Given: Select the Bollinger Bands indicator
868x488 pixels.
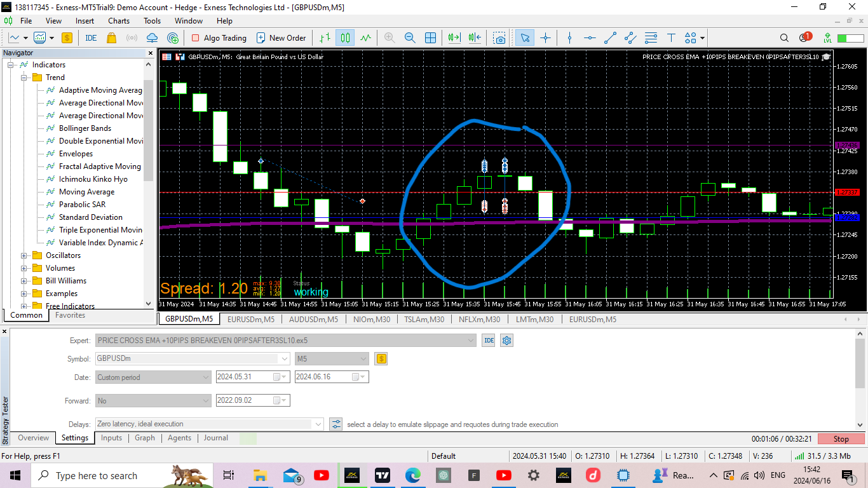Looking at the screenshot, I should (85, 128).
